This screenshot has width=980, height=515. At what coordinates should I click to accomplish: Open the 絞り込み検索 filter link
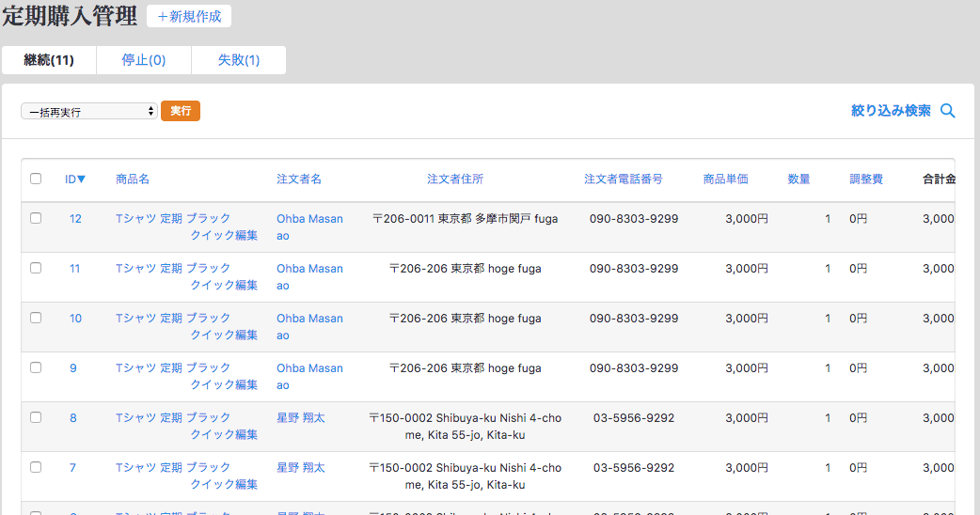pos(891,111)
